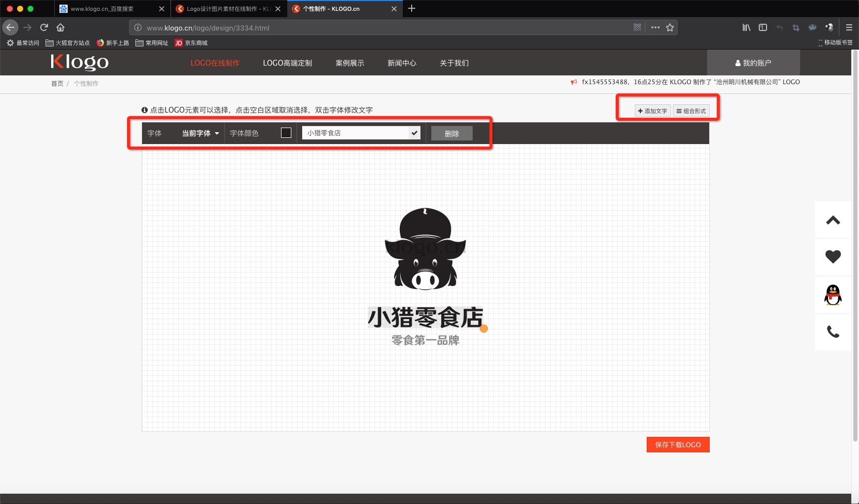Open the QQ customer service chat
Image resolution: width=859 pixels, height=504 pixels.
coord(832,294)
